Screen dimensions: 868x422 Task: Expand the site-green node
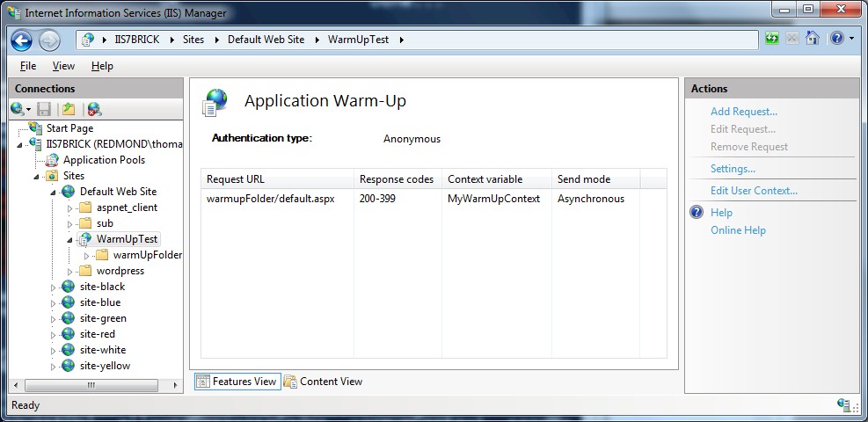coord(53,319)
